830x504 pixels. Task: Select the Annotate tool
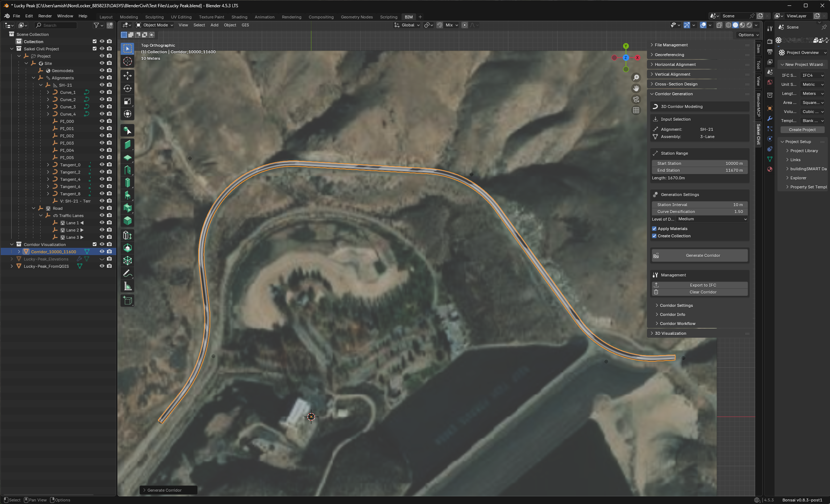(127, 274)
